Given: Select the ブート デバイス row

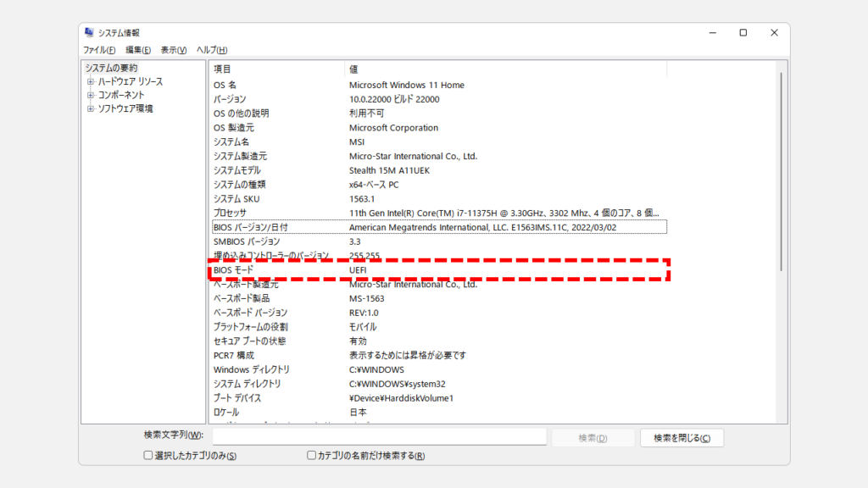Looking at the screenshot, I should [440, 398].
